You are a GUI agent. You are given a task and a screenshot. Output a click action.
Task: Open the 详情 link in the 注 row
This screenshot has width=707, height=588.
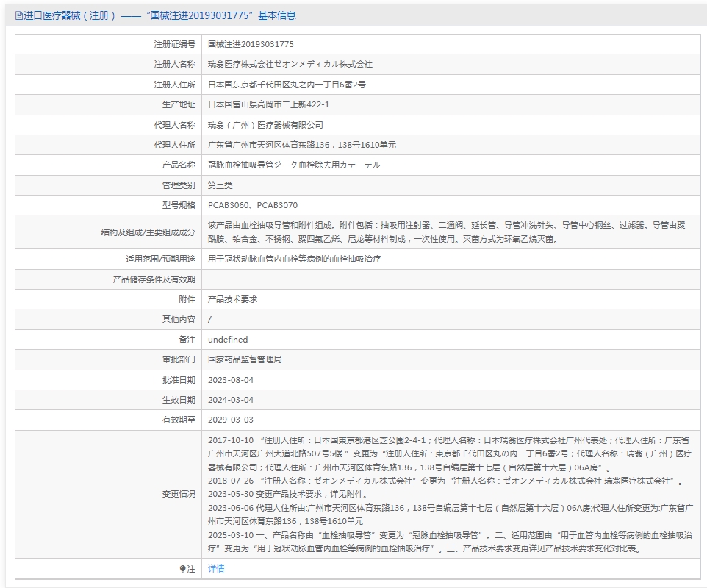(x=216, y=569)
